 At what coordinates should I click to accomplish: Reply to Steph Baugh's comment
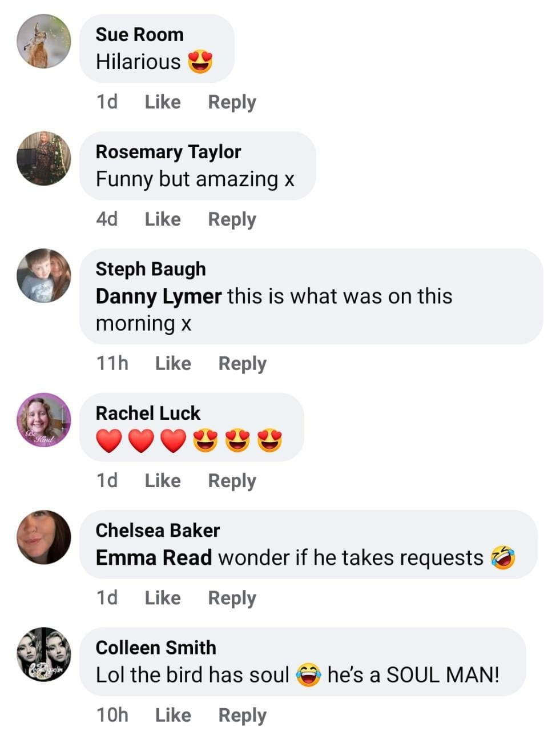[x=242, y=364]
